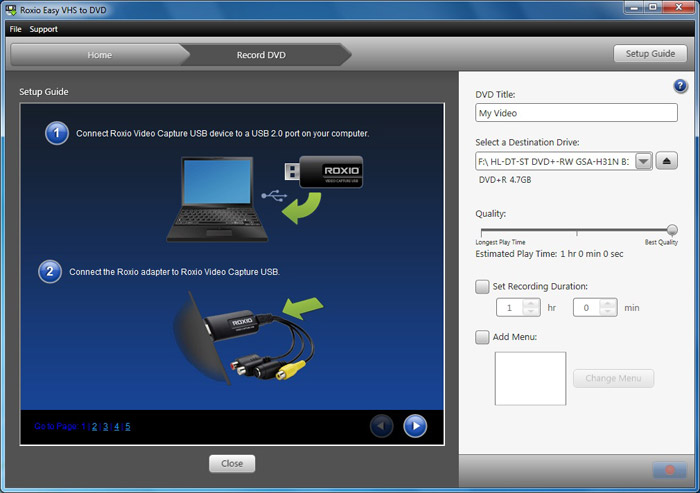Adjust the minutes spinner arrows
700x493 pixels.
[608, 308]
